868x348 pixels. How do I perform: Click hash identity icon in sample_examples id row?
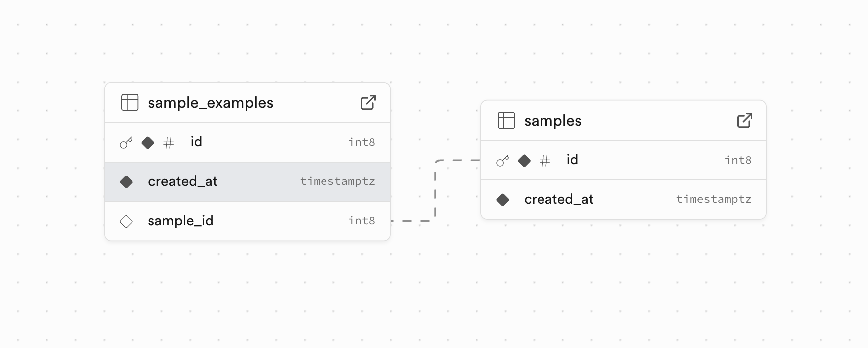click(x=169, y=143)
